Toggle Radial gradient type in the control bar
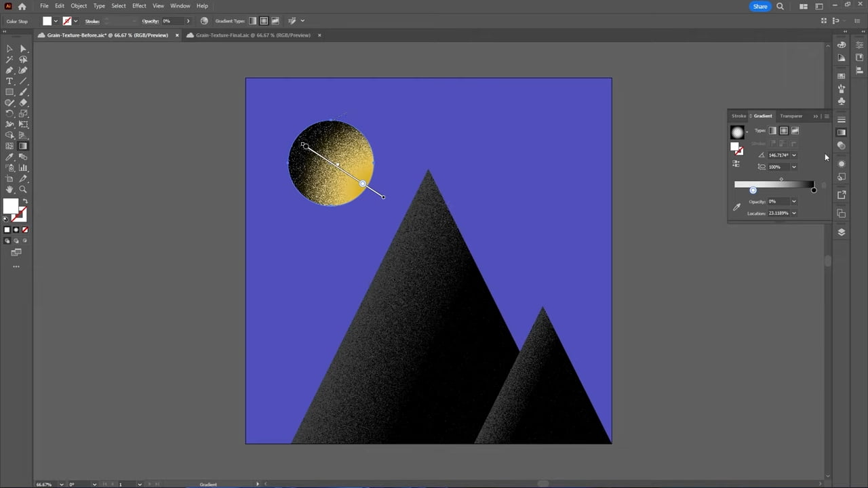The height and width of the screenshot is (488, 868). 264,20
